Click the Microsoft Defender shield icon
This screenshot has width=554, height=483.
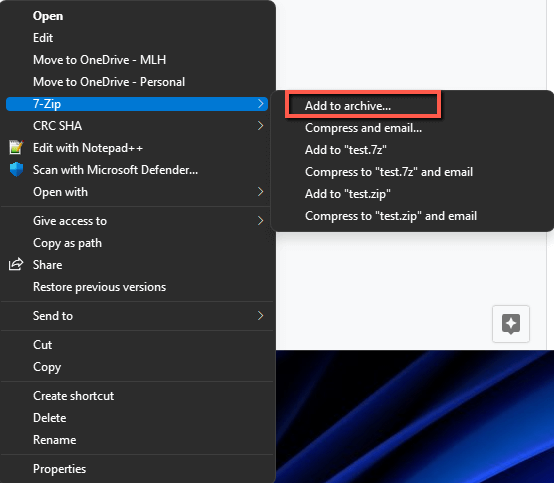16,170
